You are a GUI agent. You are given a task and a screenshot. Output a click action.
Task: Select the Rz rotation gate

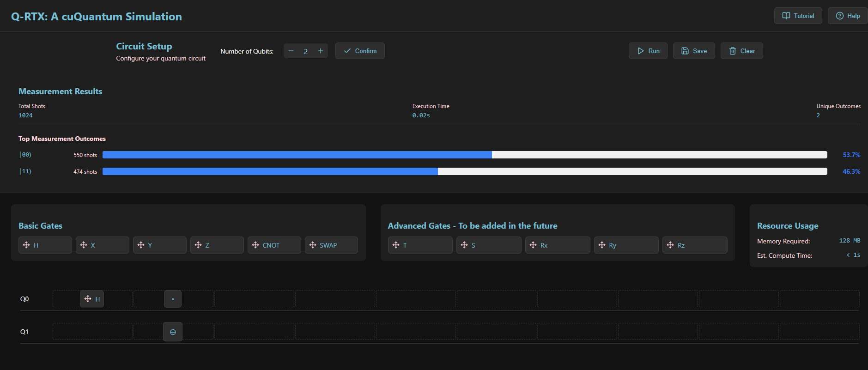coord(695,245)
